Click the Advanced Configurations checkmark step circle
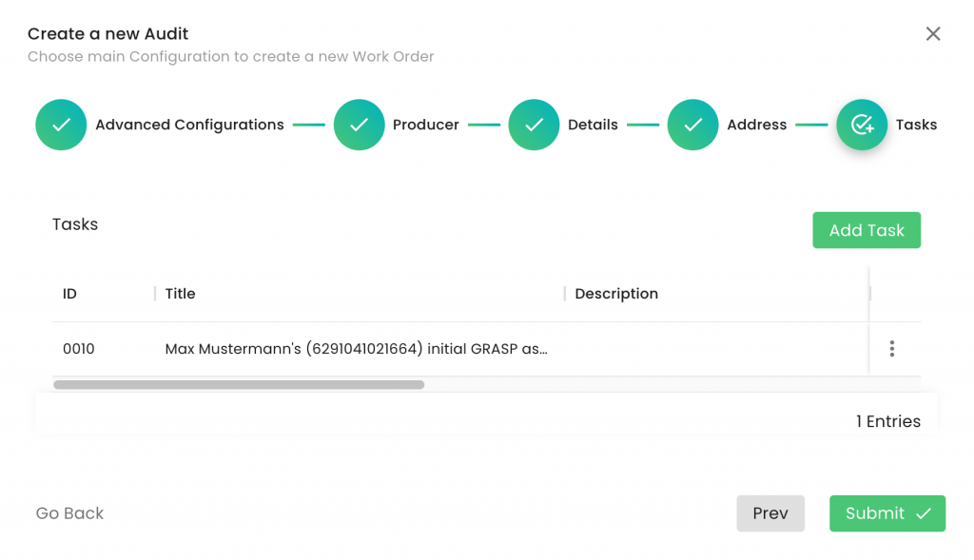The height and width of the screenshot is (560, 974). [x=61, y=125]
